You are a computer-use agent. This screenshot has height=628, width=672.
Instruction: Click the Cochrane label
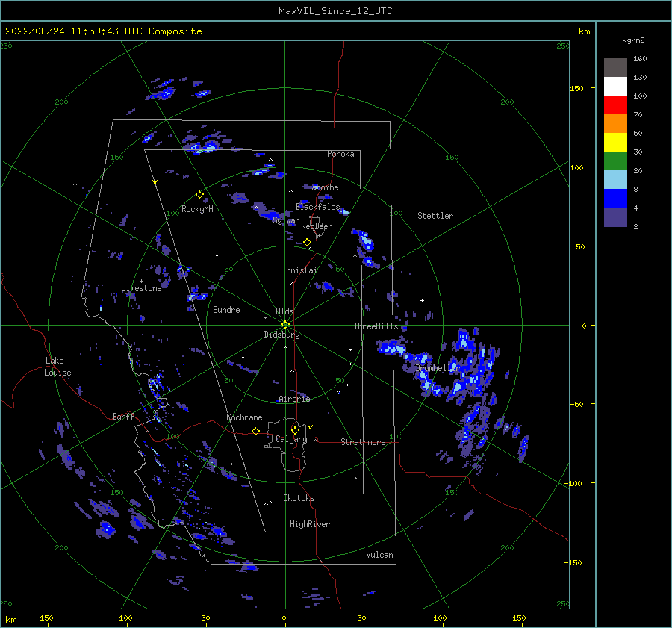[x=244, y=417]
